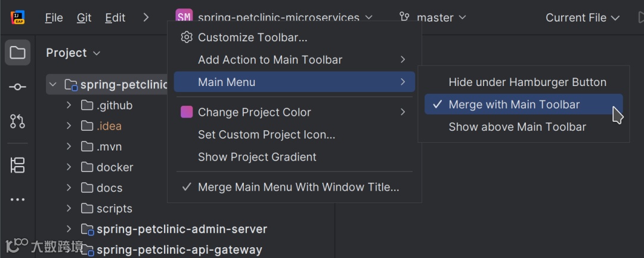
Task: Expand the .github folder in tree
Action: [69, 105]
